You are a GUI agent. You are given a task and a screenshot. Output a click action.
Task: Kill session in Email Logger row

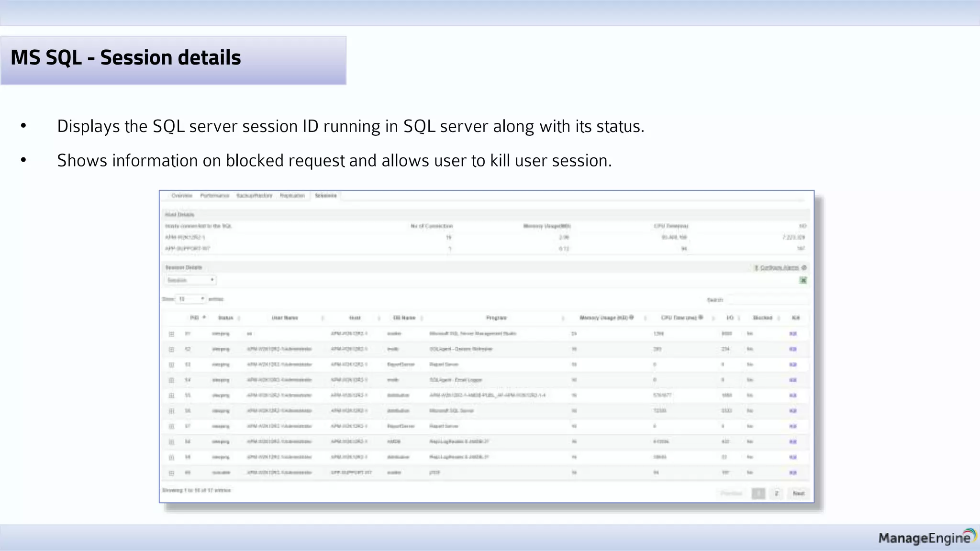coord(793,380)
